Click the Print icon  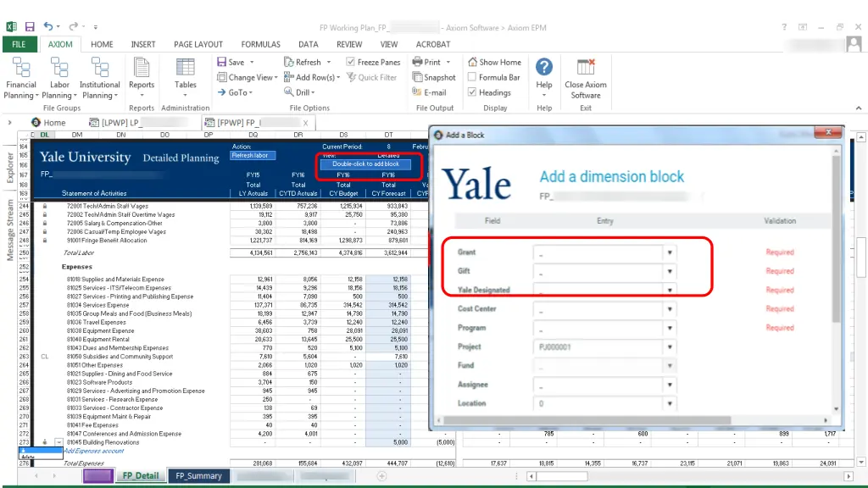[417, 62]
